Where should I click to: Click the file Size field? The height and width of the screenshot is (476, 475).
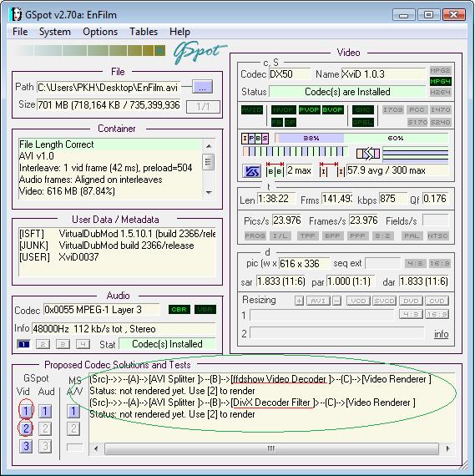point(109,105)
